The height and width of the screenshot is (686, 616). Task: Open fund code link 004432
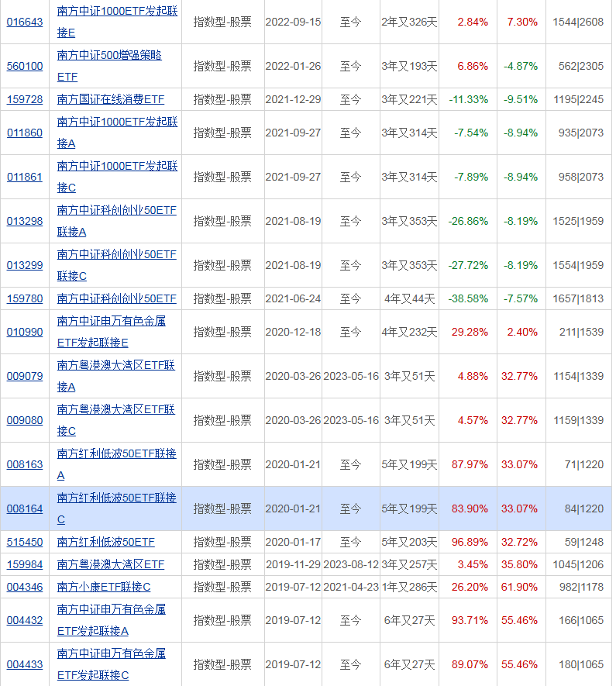(x=25, y=620)
